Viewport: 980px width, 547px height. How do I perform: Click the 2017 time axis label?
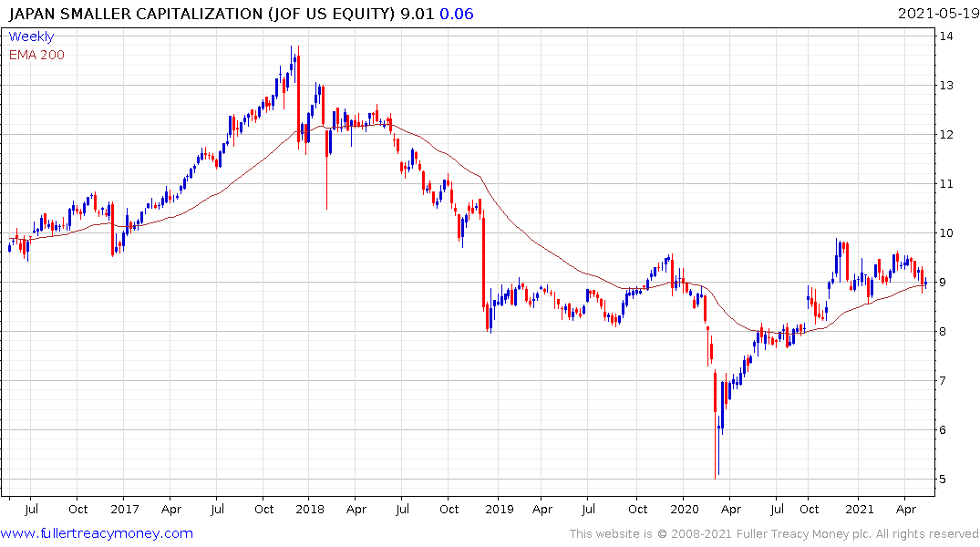coord(124,509)
